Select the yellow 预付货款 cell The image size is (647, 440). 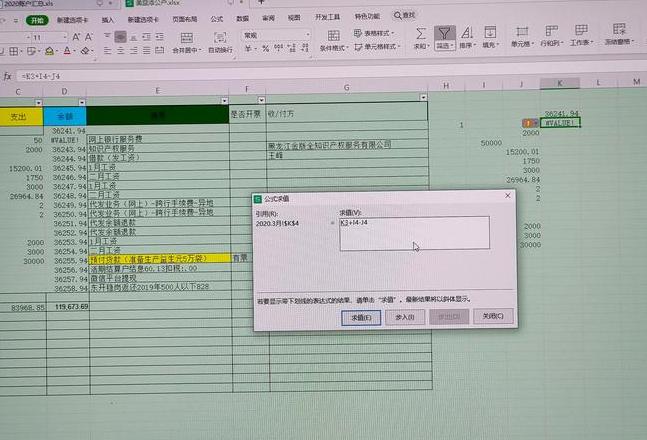tap(159, 259)
